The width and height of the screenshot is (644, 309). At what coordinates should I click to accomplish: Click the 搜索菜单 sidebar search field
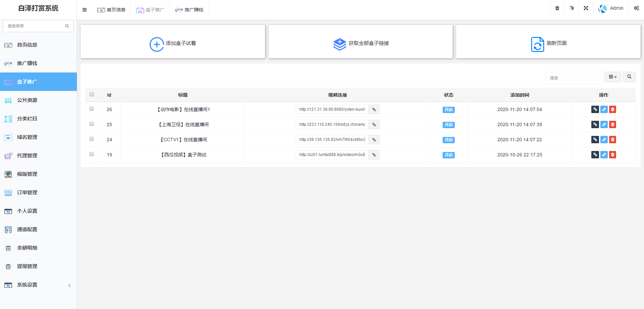(x=35, y=26)
